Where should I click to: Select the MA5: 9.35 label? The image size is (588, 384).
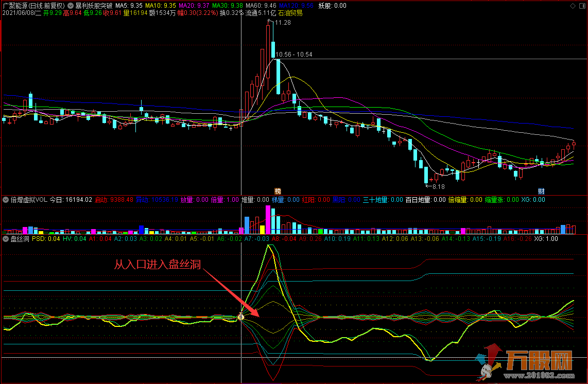click(x=129, y=6)
